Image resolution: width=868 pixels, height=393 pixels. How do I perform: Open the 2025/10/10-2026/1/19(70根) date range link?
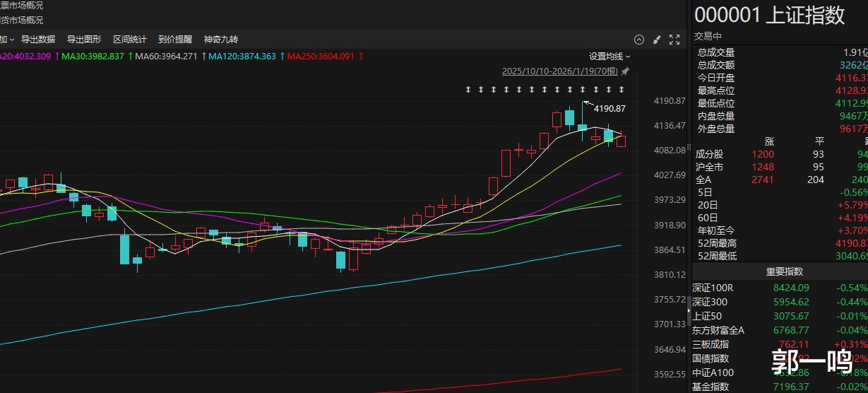point(560,71)
